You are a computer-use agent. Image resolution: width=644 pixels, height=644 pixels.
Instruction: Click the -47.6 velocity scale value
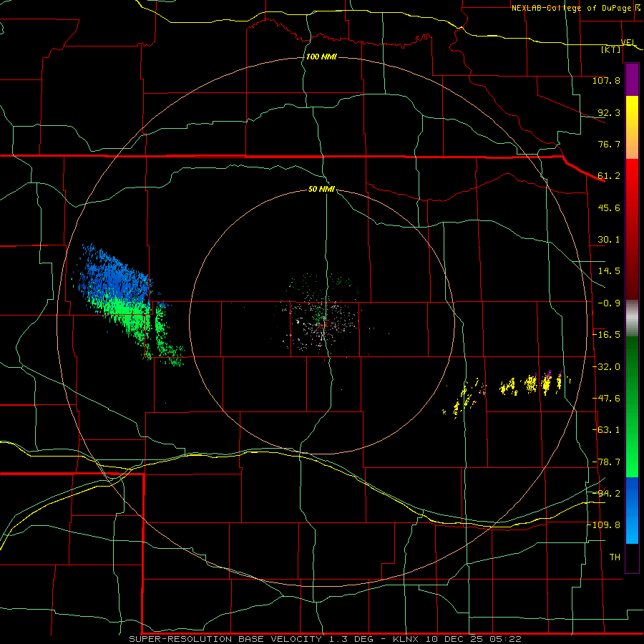[607, 399]
